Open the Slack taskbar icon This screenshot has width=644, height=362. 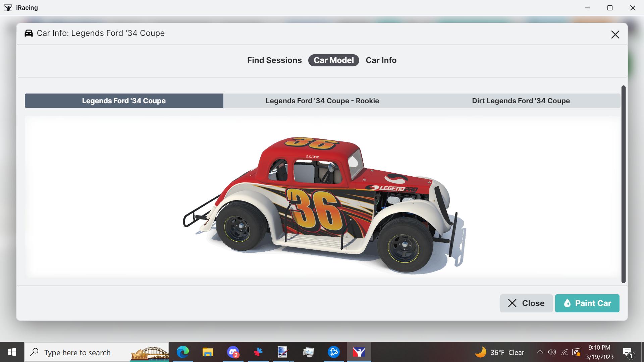pos(258,352)
